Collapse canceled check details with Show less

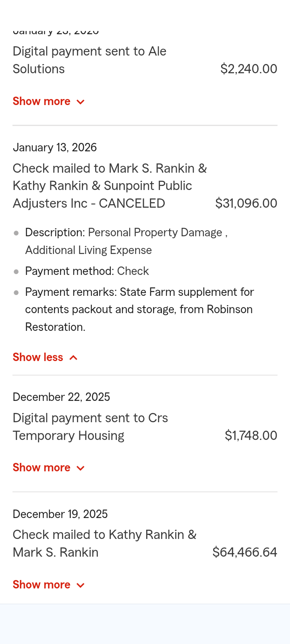click(x=38, y=357)
